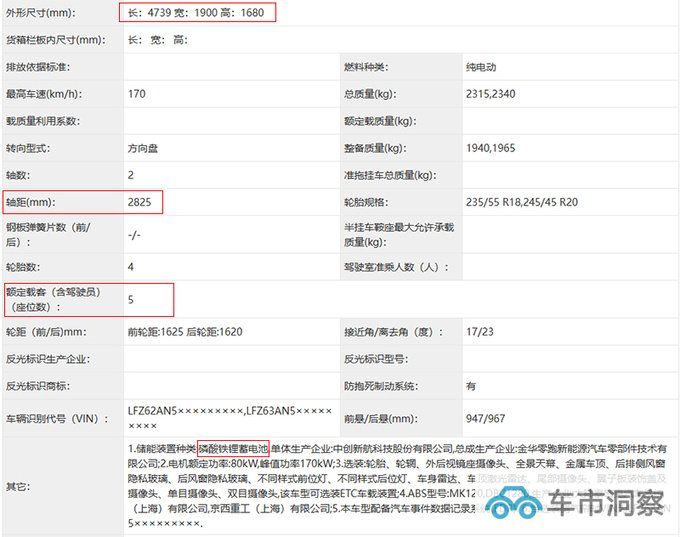Image resolution: width=680 pixels, height=537 pixels.
Task: Click the 反光标识型号 label
Action: [376, 359]
